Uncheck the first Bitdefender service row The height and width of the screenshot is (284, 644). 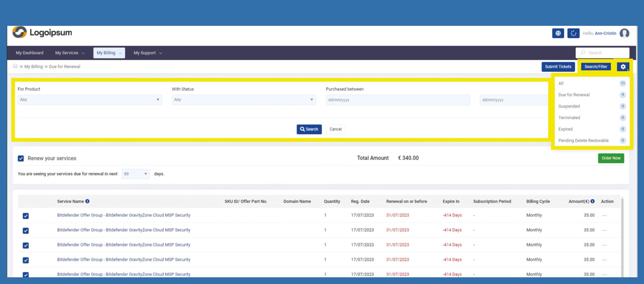tap(26, 216)
